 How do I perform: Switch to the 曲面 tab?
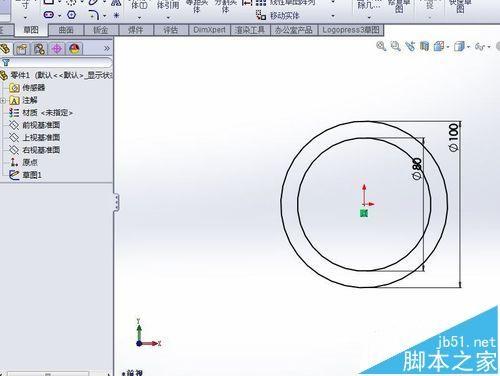66,30
